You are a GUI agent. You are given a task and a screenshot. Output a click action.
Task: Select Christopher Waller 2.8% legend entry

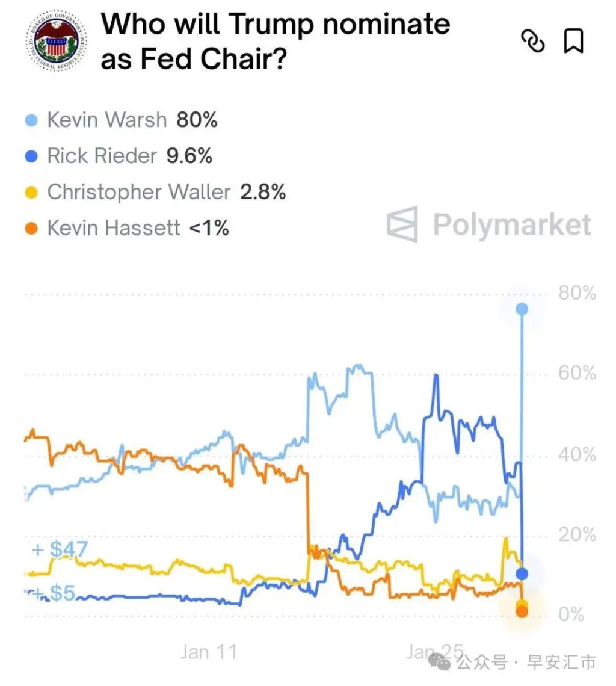coord(166,192)
